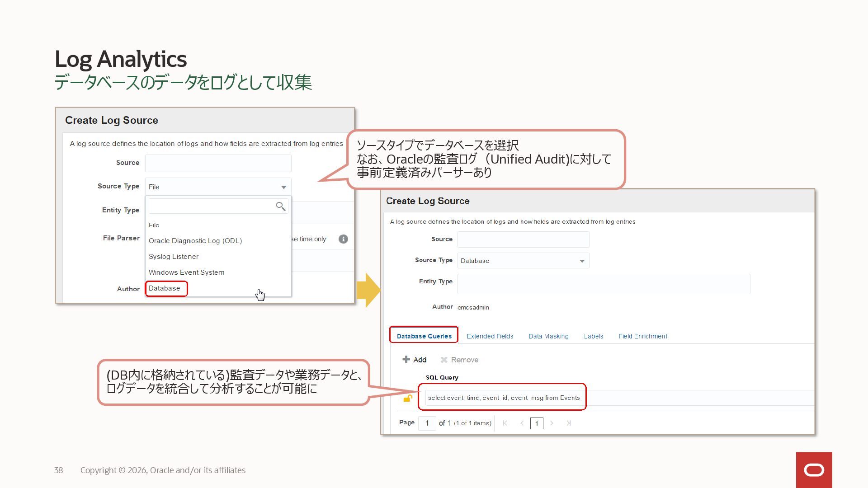Click the Add plus icon
Image resolution: width=868 pixels, height=488 pixels.
click(x=406, y=360)
